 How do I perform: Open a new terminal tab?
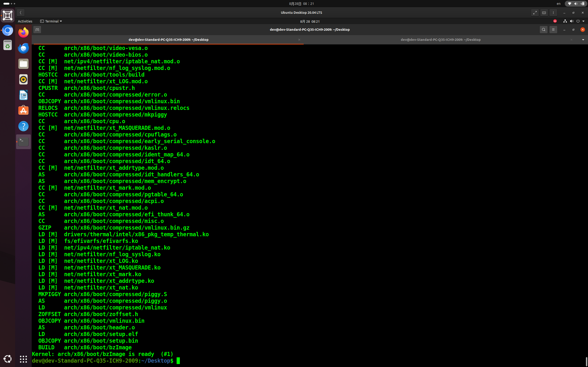[x=37, y=30]
